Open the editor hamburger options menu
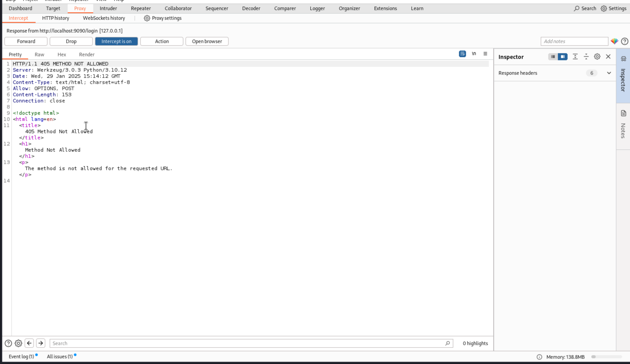This screenshot has height=364, width=630. click(485, 54)
